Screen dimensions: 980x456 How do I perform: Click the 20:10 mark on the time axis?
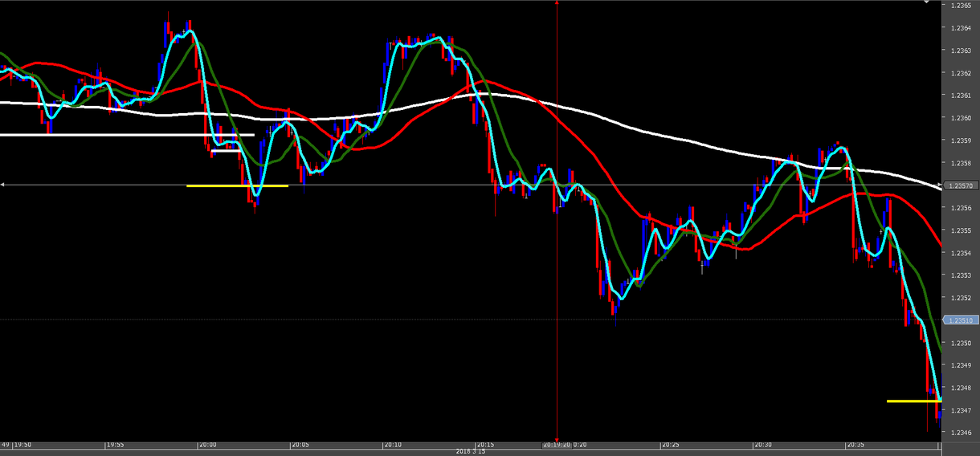394,444
